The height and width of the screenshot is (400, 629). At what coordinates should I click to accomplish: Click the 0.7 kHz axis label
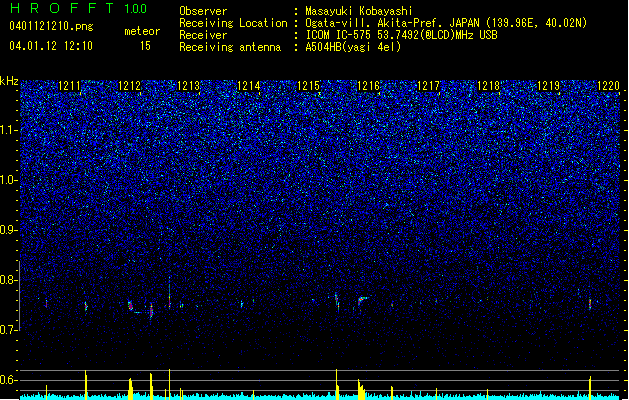[x=9, y=330]
